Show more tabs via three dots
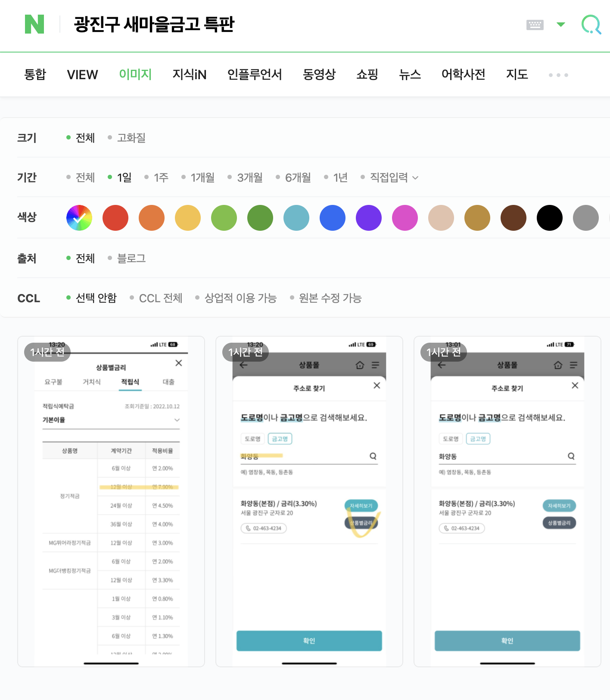This screenshot has width=610, height=700. [x=558, y=75]
